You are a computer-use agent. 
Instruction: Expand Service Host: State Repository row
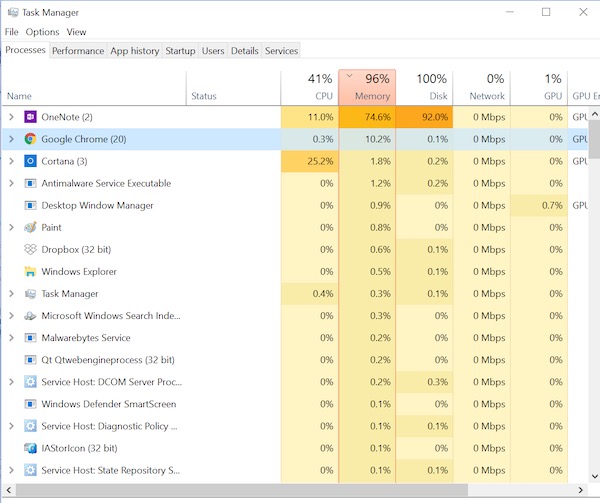click(x=11, y=470)
